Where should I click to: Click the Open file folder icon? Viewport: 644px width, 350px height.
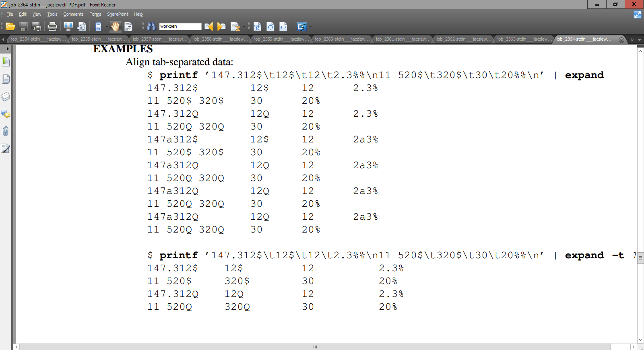[10, 27]
